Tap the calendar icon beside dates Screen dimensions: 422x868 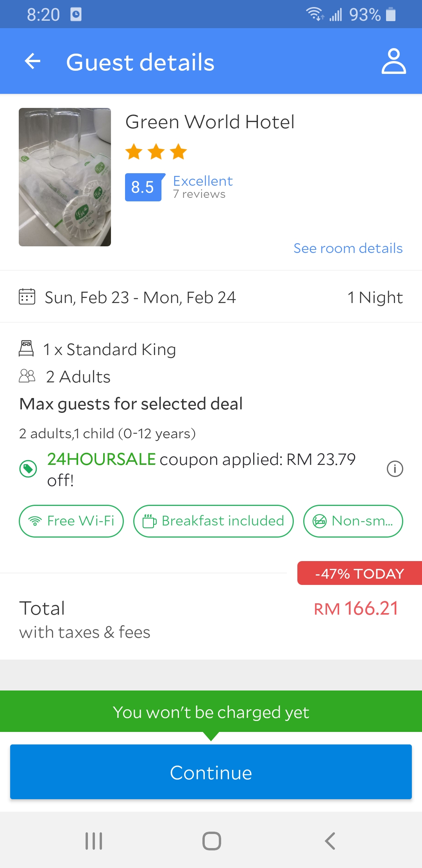pos(27,297)
